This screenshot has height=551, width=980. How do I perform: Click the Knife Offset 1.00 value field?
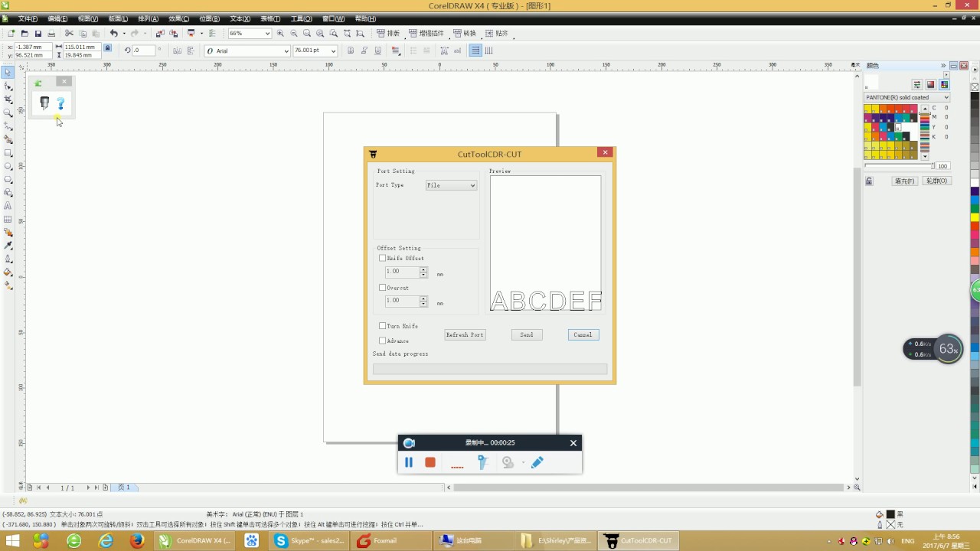(402, 272)
